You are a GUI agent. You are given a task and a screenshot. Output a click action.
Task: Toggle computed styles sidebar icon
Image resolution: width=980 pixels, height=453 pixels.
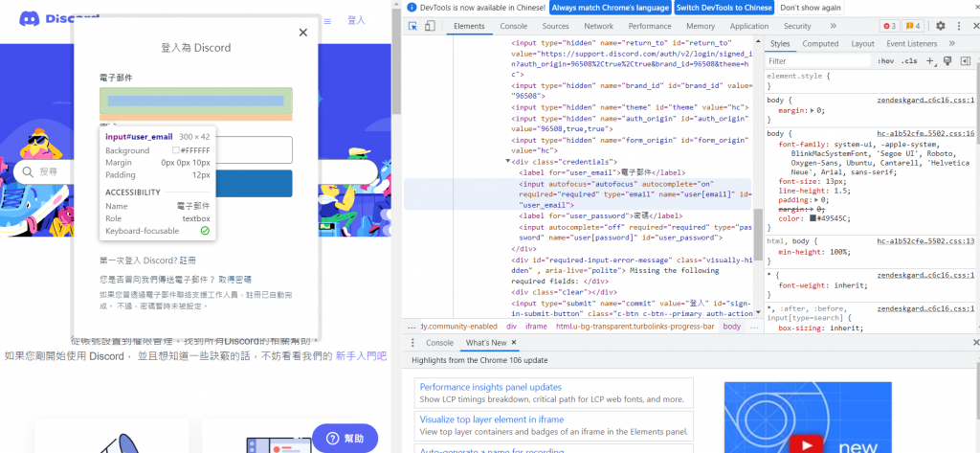(965, 60)
